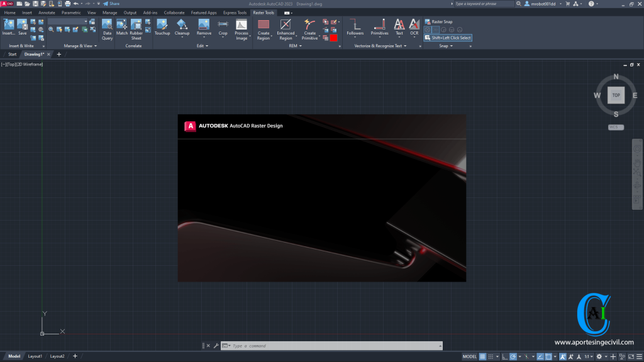644x362 pixels.
Task: Activate the Touchup tool
Action: [x=162, y=28]
